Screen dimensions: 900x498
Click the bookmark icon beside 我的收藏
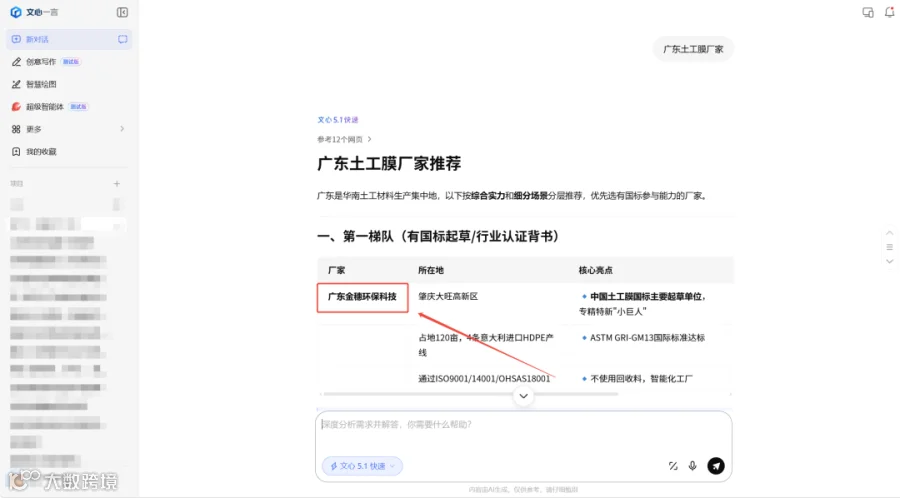(x=16, y=151)
